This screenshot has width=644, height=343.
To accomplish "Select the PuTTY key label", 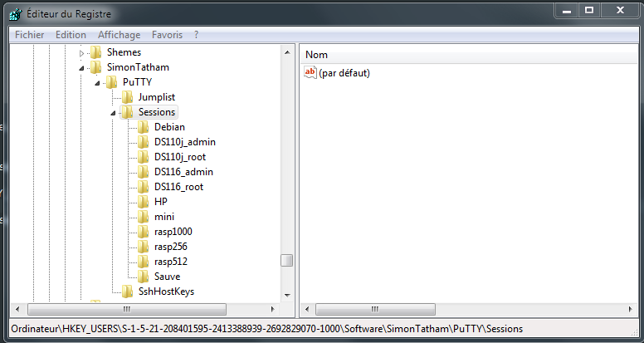I will pos(137,82).
